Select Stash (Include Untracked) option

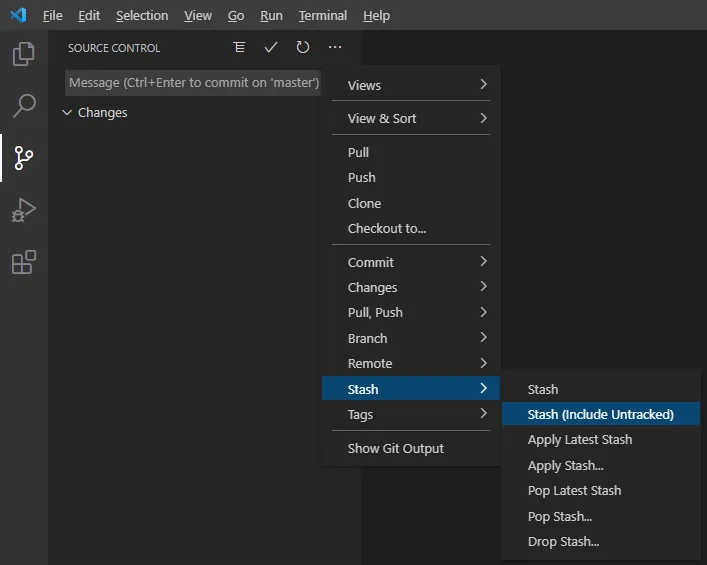point(601,414)
